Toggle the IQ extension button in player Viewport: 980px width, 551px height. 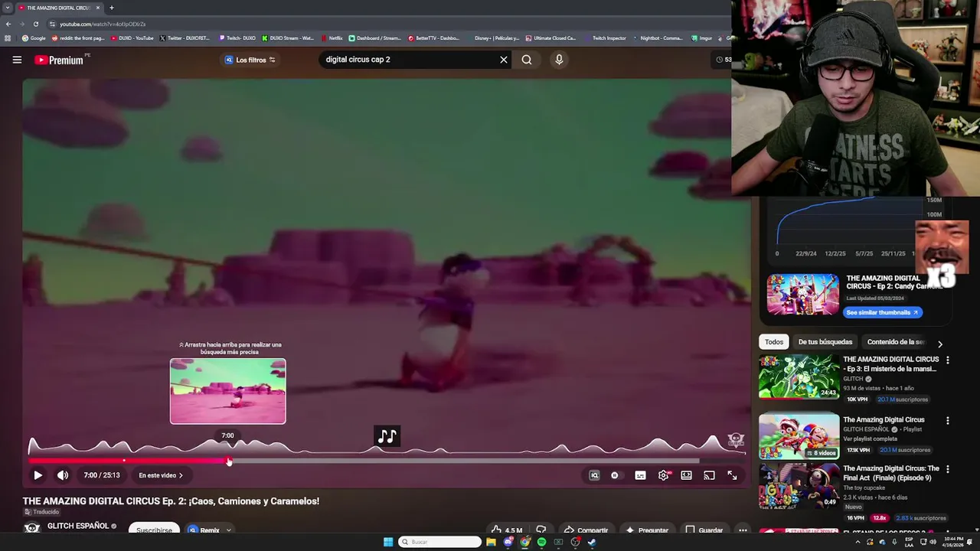tap(594, 475)
